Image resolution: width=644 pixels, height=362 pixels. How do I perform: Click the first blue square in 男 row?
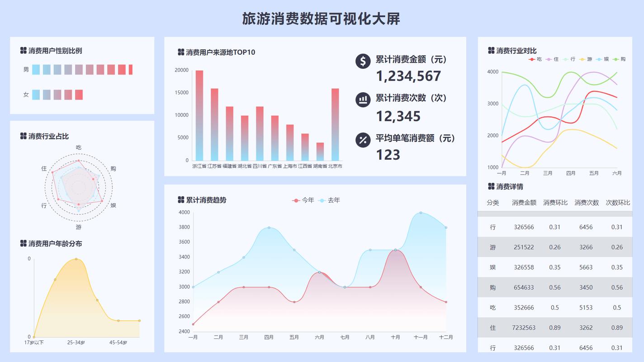(36, 70)
